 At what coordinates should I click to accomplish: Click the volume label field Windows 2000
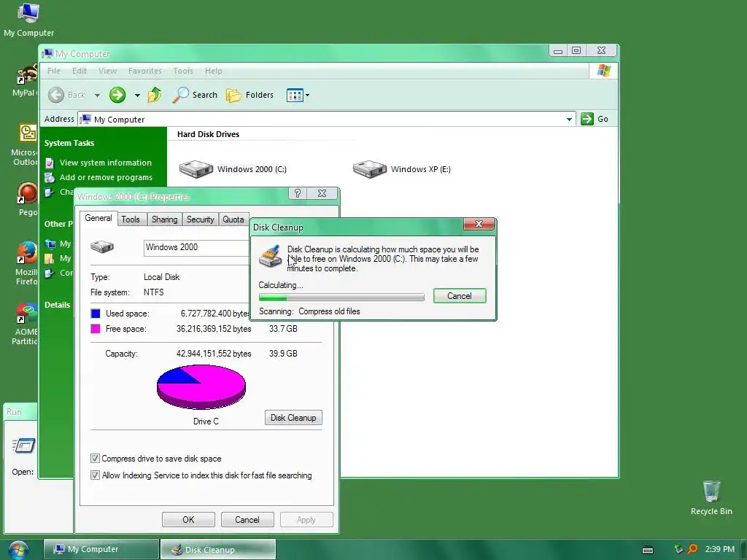point(196,248)
